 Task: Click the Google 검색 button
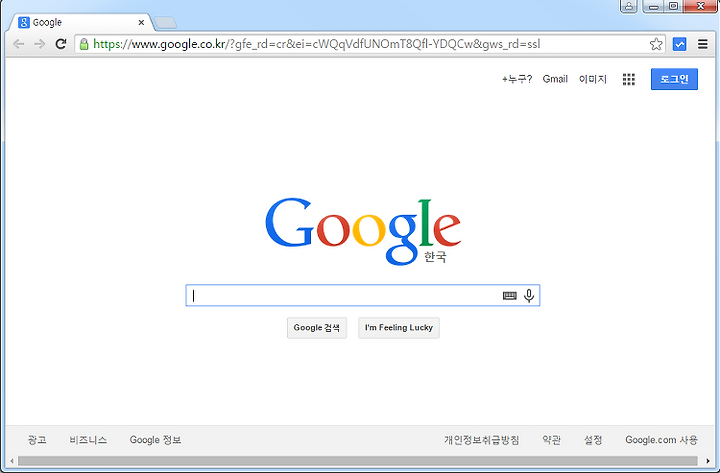point(317,328)
